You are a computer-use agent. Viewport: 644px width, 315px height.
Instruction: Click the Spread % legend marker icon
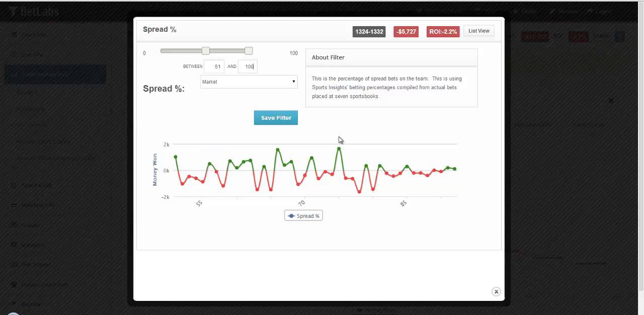(291, 216)
